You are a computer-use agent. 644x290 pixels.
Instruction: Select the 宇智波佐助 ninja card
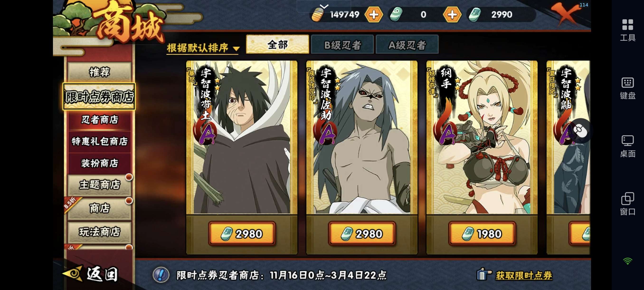(362, 138)
